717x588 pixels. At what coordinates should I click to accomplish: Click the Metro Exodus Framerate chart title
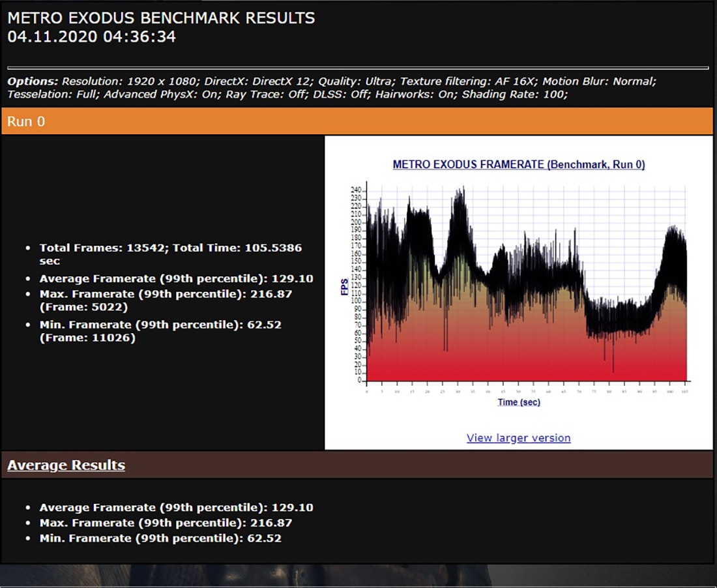(519, 165)
